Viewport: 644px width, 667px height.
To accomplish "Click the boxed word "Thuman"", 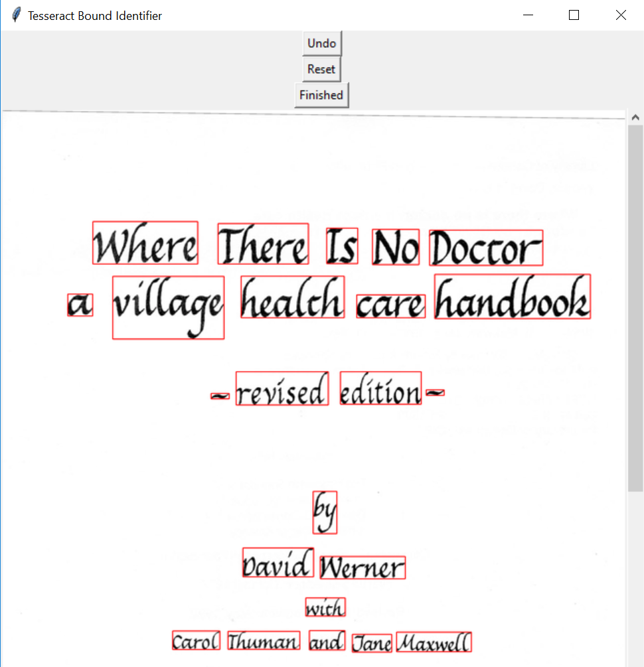I will [x=264, y=640].
